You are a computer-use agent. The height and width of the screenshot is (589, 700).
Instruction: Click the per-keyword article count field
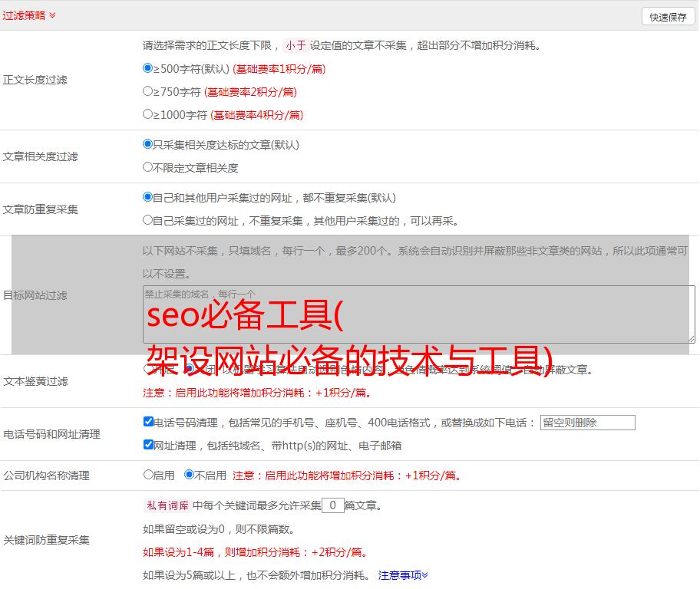pyautogui.click(x=332, y=505)
